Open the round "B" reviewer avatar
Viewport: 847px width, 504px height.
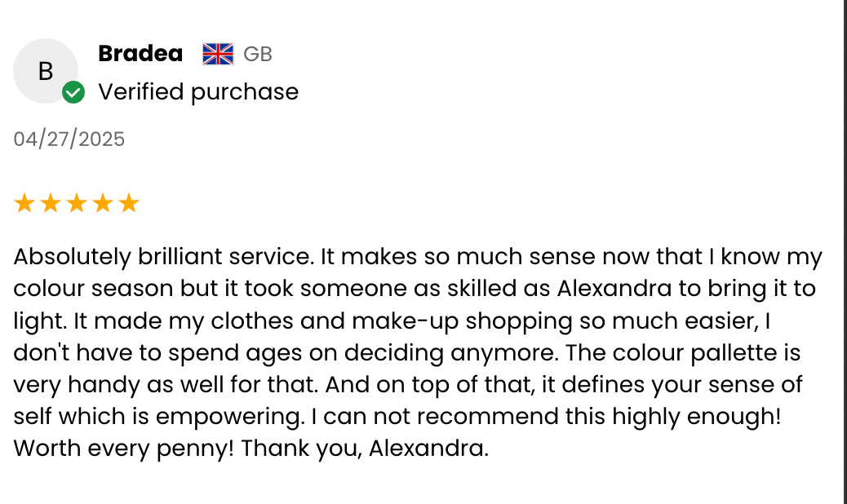tap(46, 71)
